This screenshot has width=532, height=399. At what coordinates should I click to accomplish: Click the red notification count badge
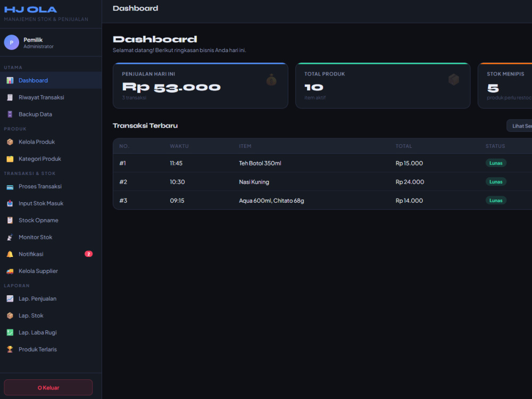tap(88, 254)
